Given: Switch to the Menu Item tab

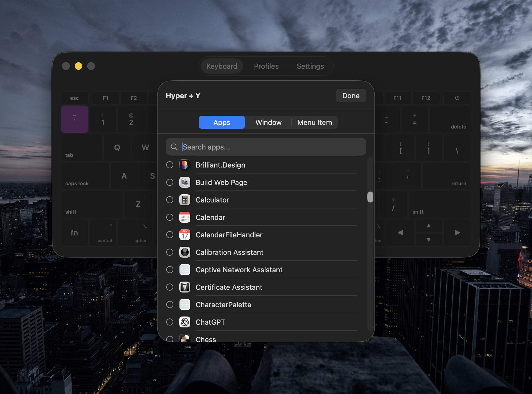Looking at the screenshot, I should (315, 123).
